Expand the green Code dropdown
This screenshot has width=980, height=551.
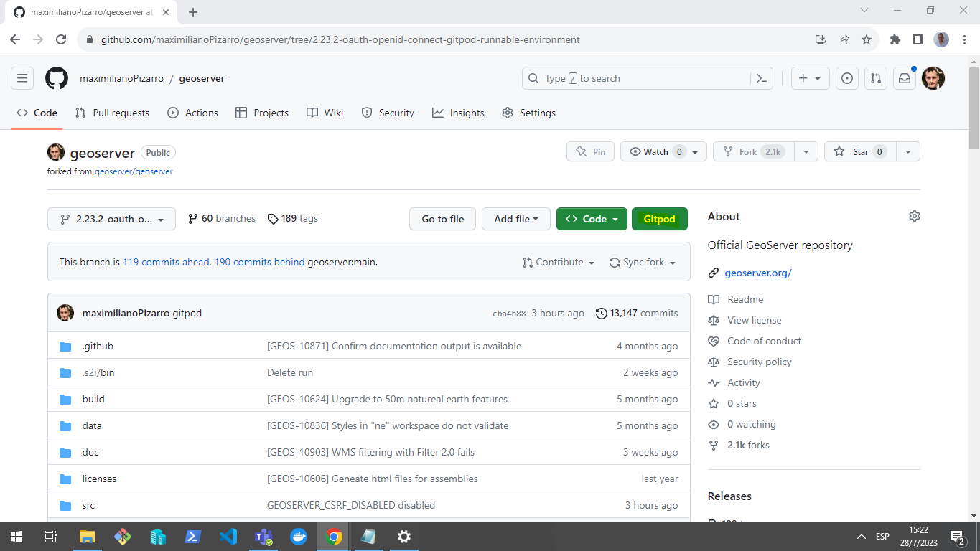592,219
